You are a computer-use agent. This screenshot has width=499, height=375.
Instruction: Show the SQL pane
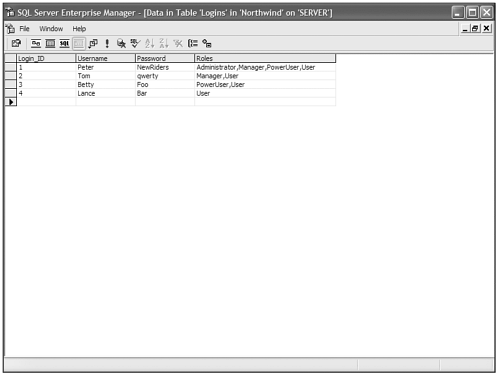[x=64, y=43]
